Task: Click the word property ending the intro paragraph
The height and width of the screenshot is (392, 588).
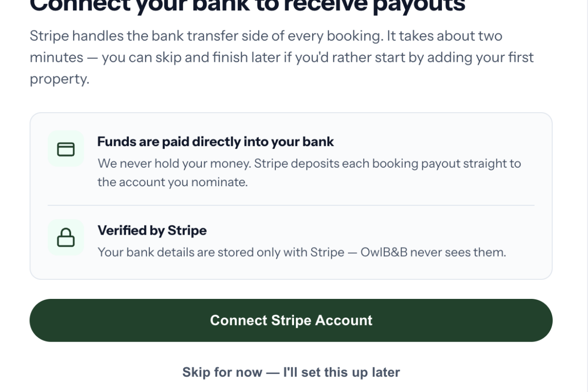Action: point(60,79)
